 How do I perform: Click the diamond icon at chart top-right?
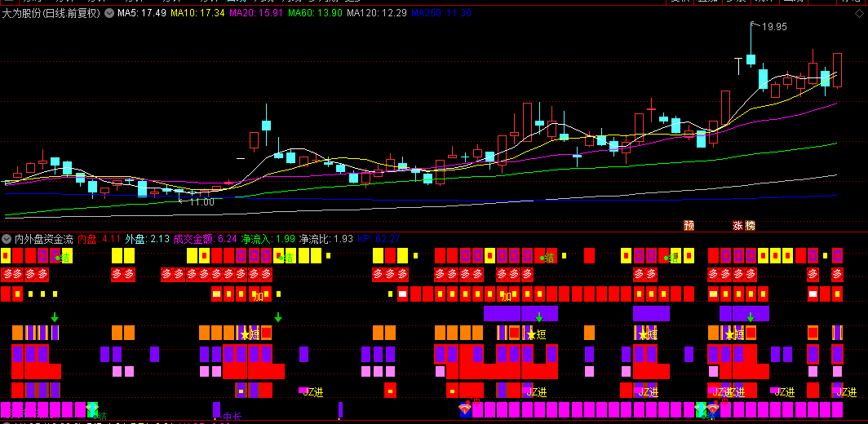coord(859,15)
